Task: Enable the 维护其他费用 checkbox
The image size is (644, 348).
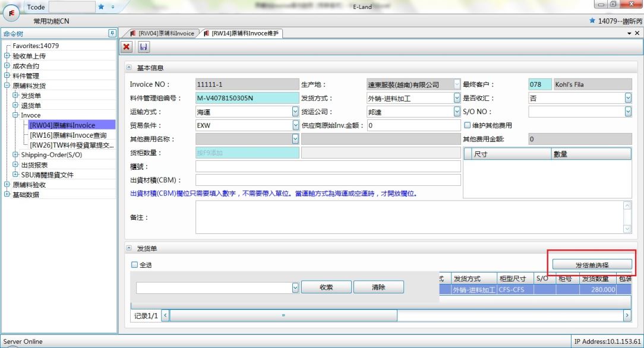Action: (x=467, y=125)
